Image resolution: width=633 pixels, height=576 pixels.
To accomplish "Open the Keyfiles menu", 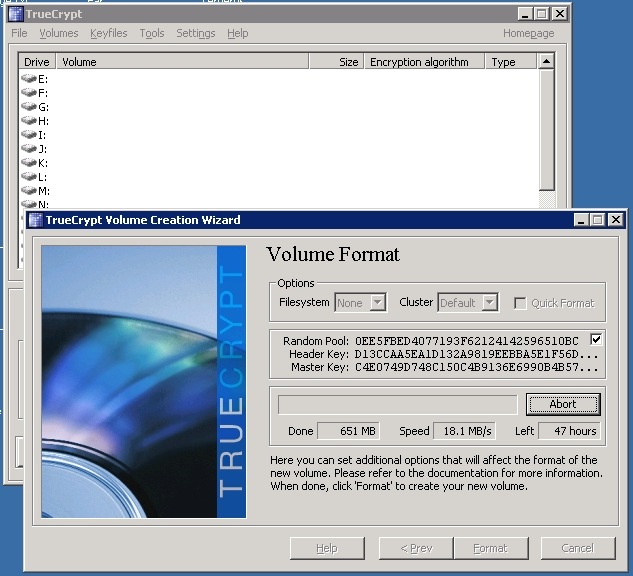I will pyautogui.click(x=109, y=33).
